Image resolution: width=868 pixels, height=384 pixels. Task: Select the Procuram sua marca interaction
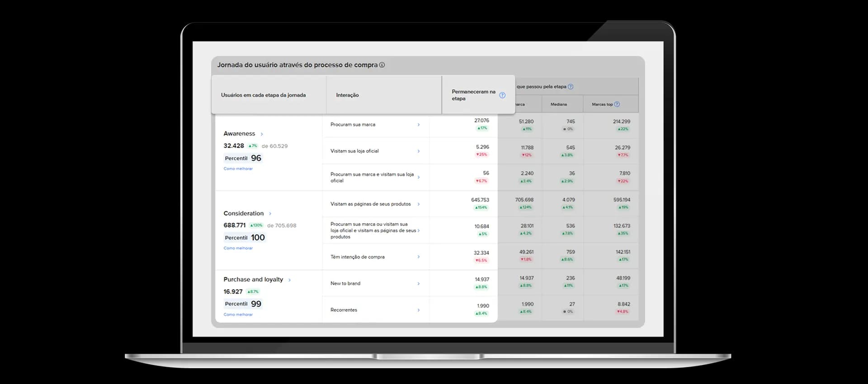click(353, 125)
